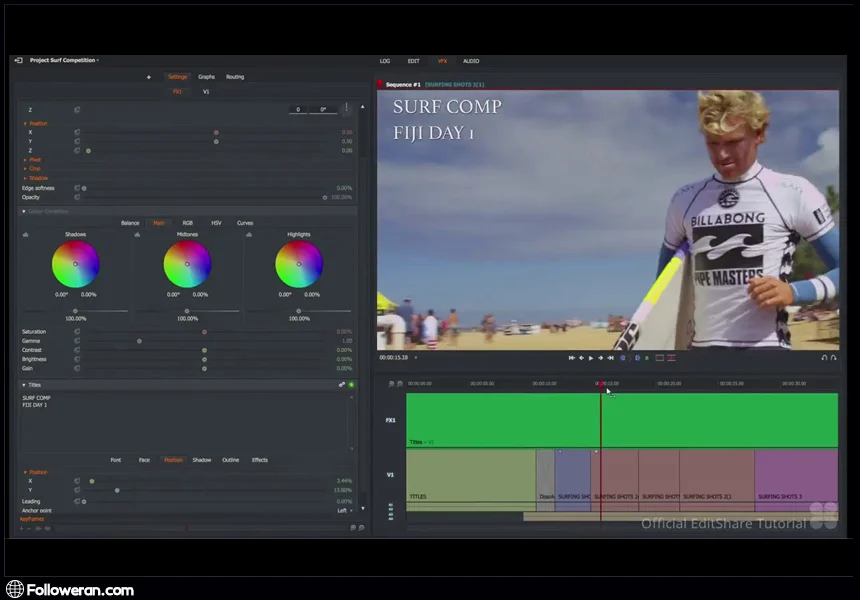Open the Curves colour correction tab
This screenshot has width=860, height=600.
point(244,223)
